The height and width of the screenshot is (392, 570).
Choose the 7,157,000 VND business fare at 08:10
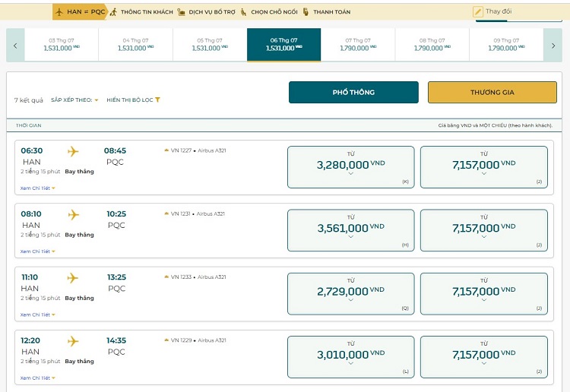(483, 229)
